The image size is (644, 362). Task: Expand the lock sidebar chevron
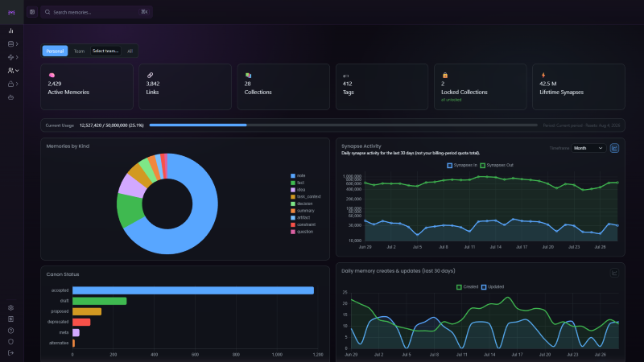click(17, 84)
